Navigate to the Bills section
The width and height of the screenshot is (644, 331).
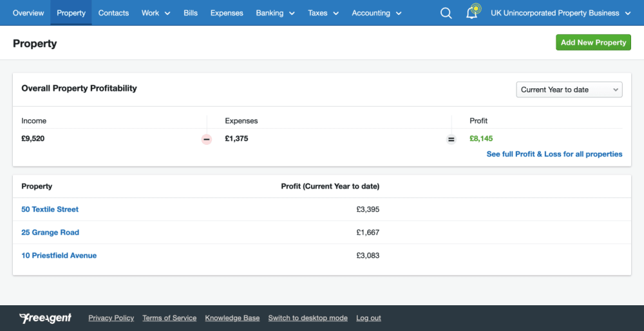pos(191,13)
